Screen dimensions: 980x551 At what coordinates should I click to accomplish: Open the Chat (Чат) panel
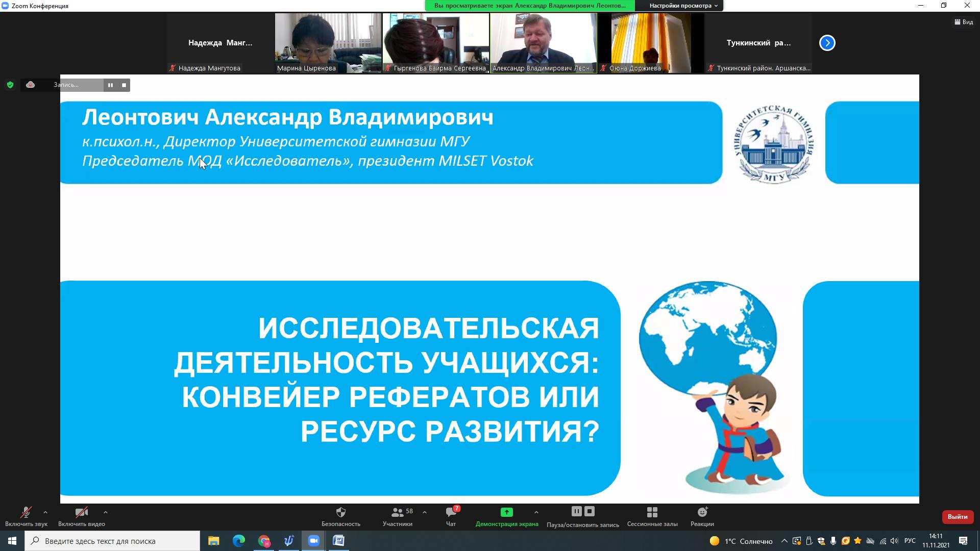pyautogui.click(x=451, y=512)
